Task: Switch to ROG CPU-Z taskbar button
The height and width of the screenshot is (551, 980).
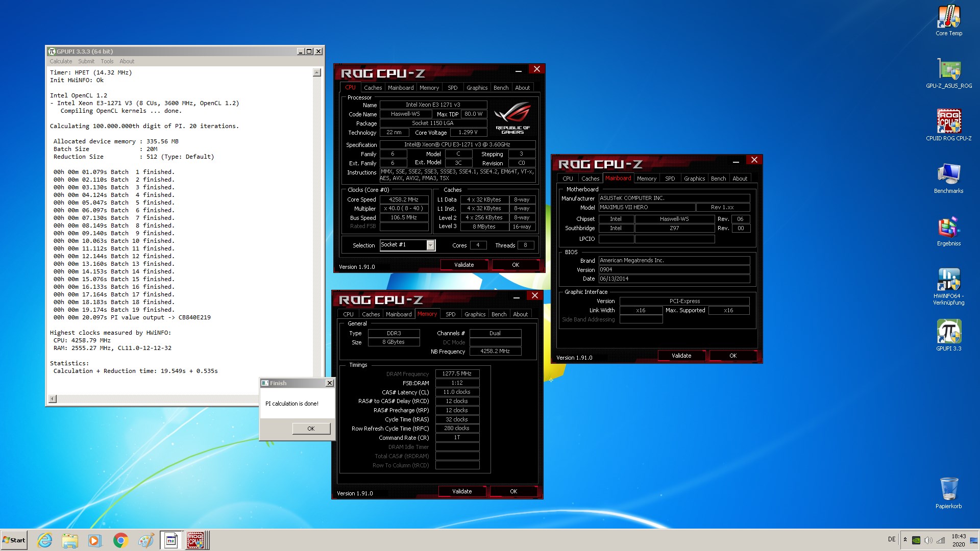Action: click(196, 540)
